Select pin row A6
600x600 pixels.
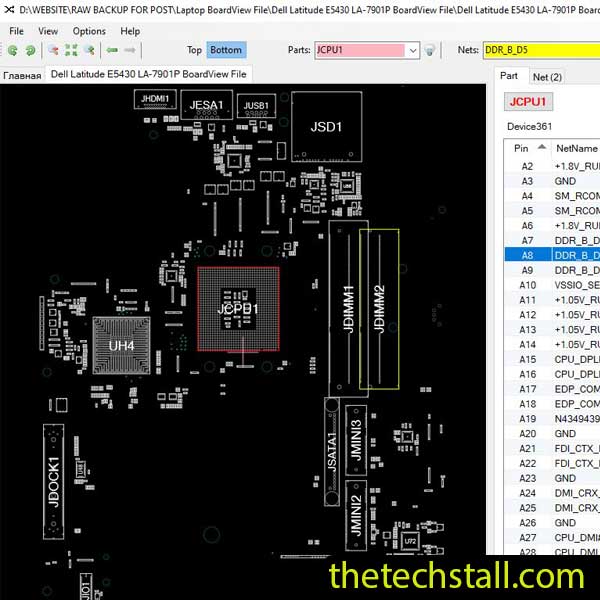[552, 226]
